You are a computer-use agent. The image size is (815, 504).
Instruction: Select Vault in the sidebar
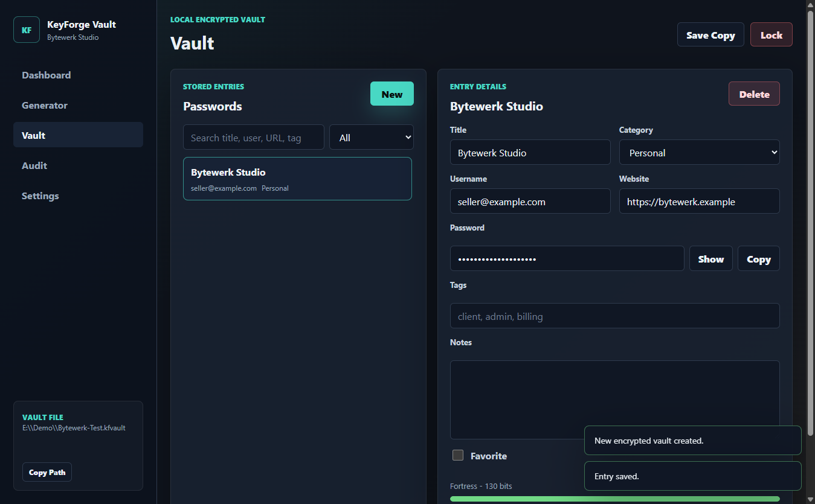point(78,135)
